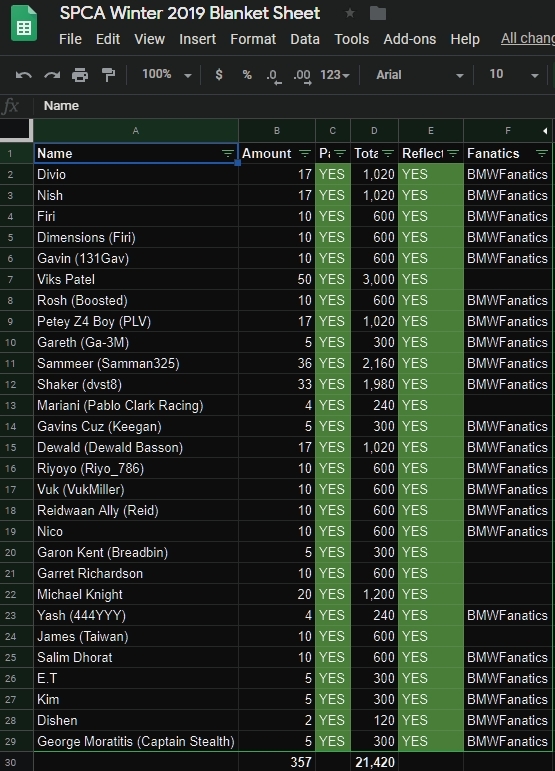Select the Yash (444YYY) cell

click(x=136, y=616)
